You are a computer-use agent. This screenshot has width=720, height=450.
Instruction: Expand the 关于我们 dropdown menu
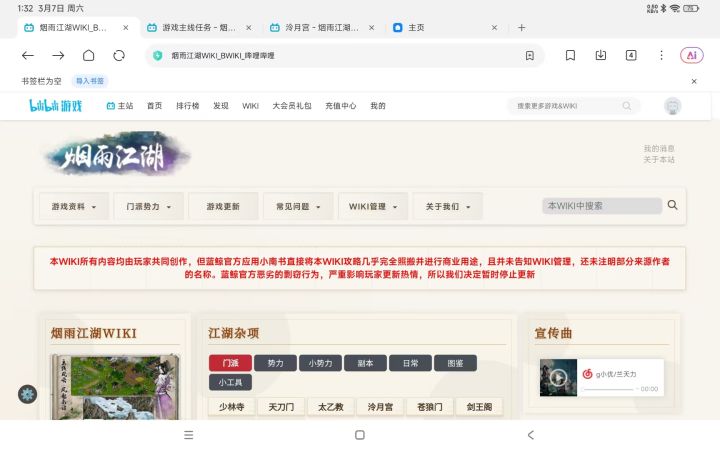(x=448, y=207)
